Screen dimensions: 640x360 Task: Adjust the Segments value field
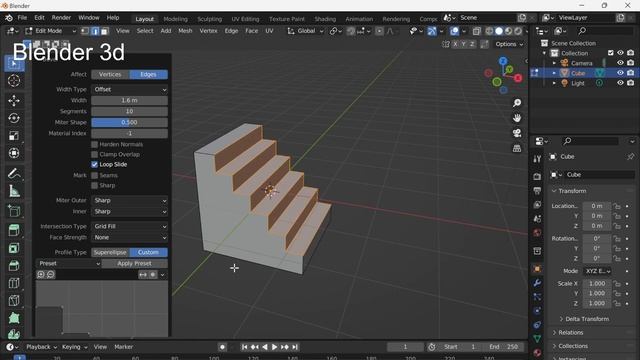129,111
